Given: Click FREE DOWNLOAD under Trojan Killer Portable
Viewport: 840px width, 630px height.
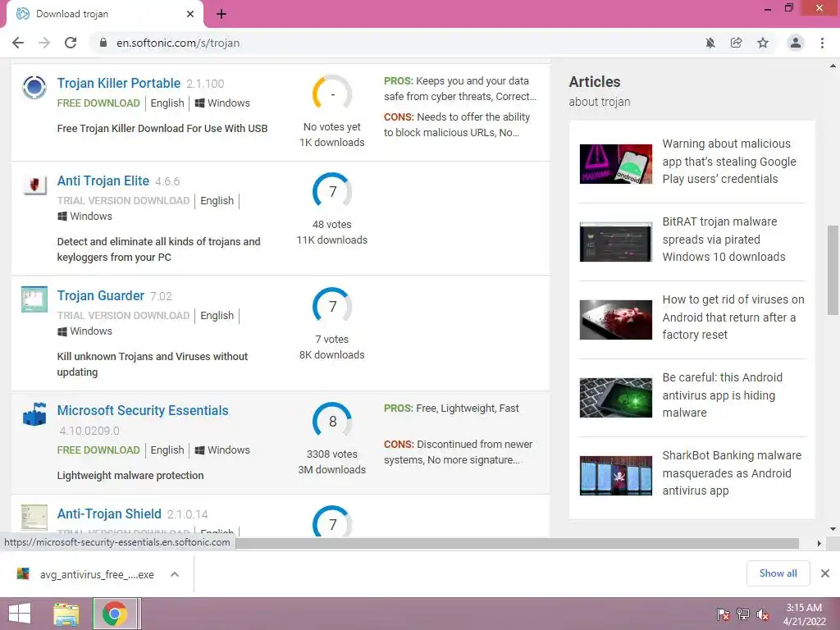Looking at the screenshot, I should [98, 103].
